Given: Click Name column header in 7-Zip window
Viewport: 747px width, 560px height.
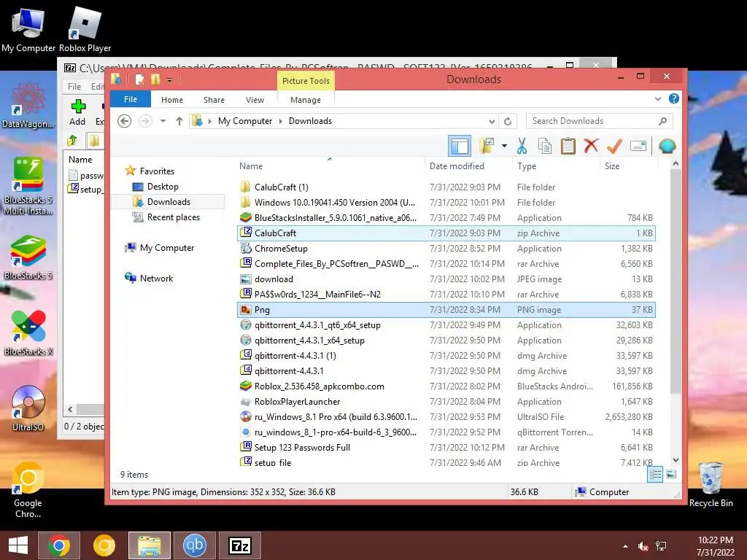Looking at the screenshot, I should [80, 160].
